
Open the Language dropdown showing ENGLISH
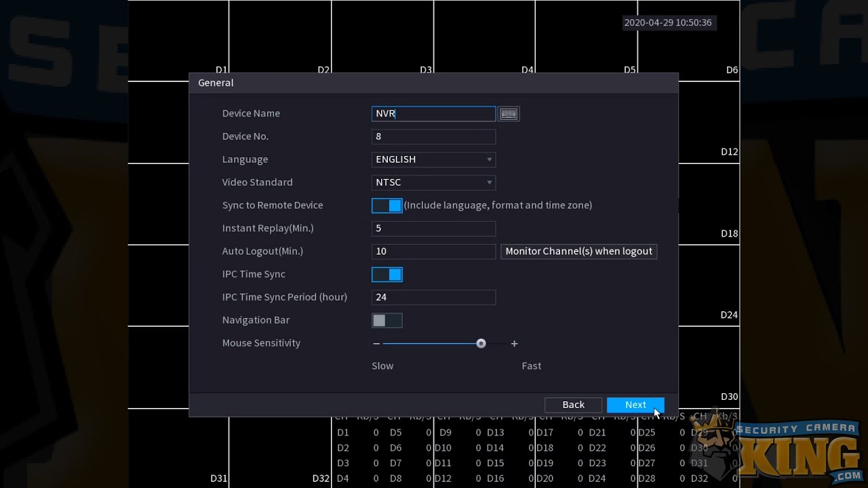pos(433,159)
